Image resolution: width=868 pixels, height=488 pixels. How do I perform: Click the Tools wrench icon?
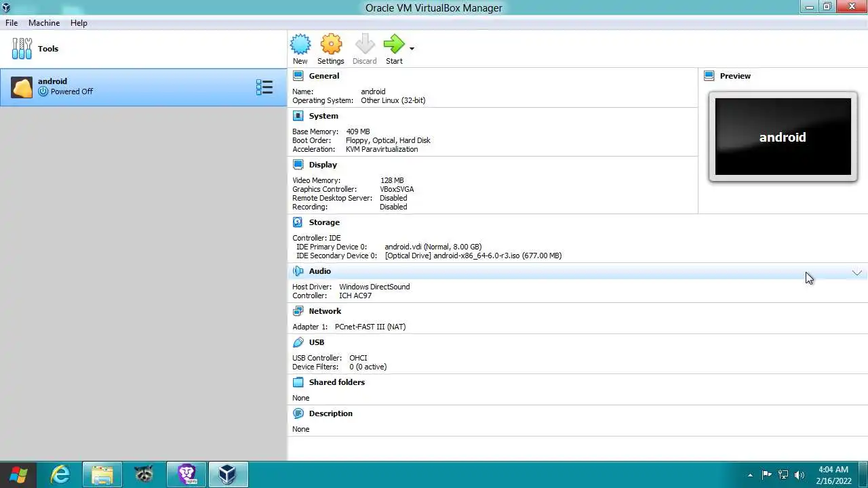22,49
